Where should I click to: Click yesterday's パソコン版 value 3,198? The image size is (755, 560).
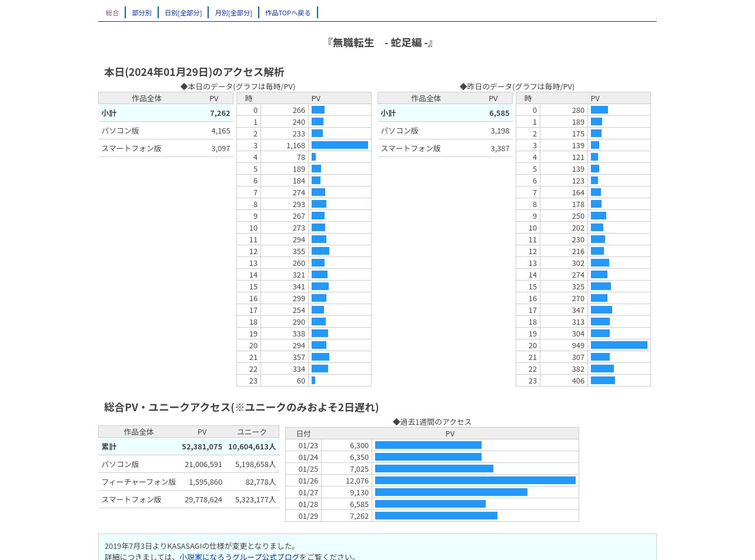click(x=500, y=131)
